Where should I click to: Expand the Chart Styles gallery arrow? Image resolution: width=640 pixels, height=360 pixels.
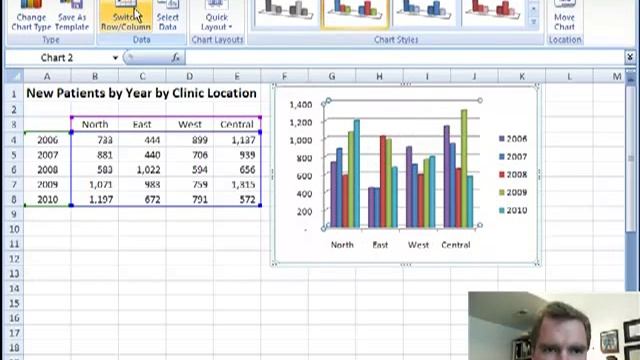point(533,22)
